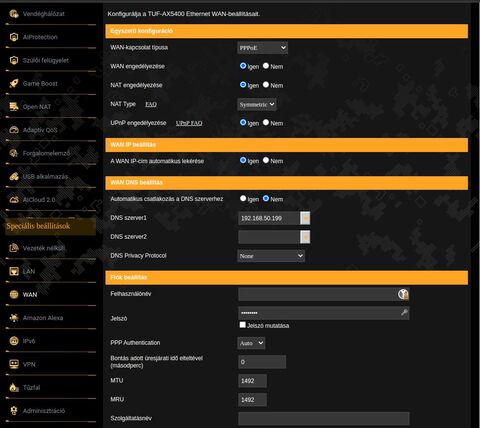480x428 pixels.
Task: Go to Vendéghálózat menu item
Action: coord(44,14)
